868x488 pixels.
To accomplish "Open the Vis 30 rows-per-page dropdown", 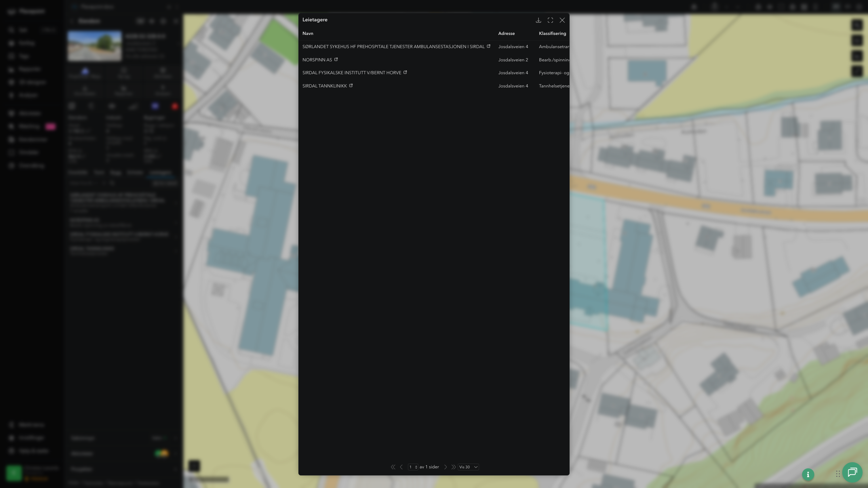I will coord(468,467).
